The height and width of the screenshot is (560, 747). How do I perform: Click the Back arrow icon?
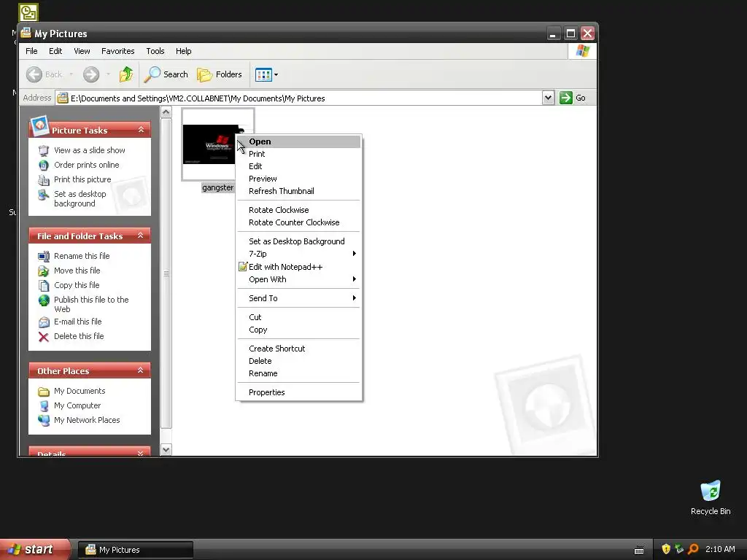tap(34, 74)
